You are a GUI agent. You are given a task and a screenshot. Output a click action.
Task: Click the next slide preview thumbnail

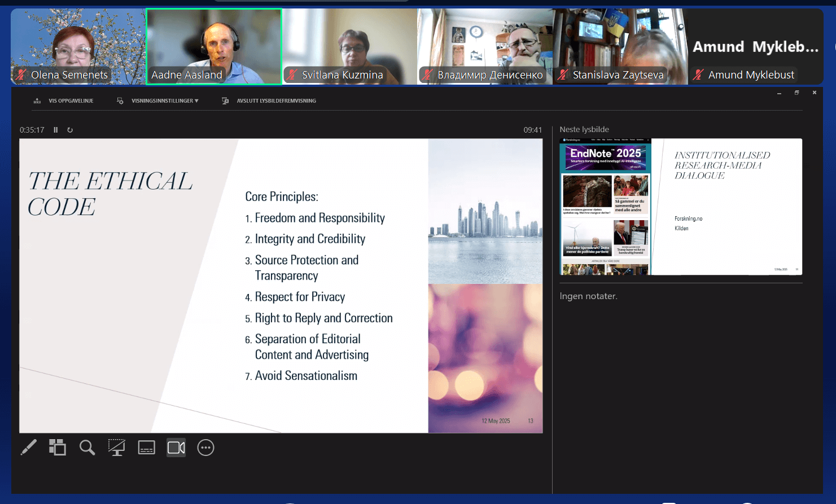click(x=680, y=207)
